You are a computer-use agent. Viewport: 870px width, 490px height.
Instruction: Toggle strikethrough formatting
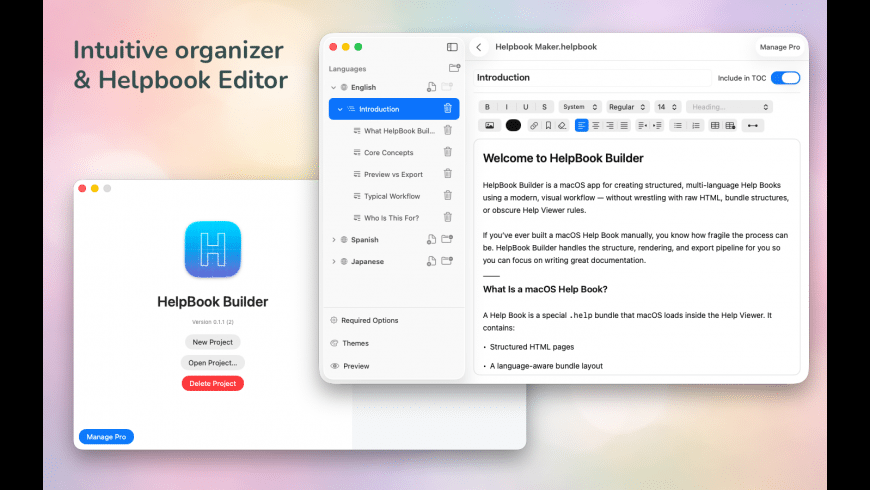point(544,107)
